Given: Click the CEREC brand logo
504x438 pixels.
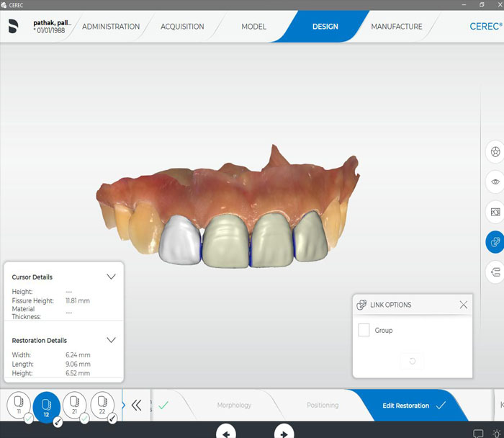Looking at the screenshot, I should 486,27.
